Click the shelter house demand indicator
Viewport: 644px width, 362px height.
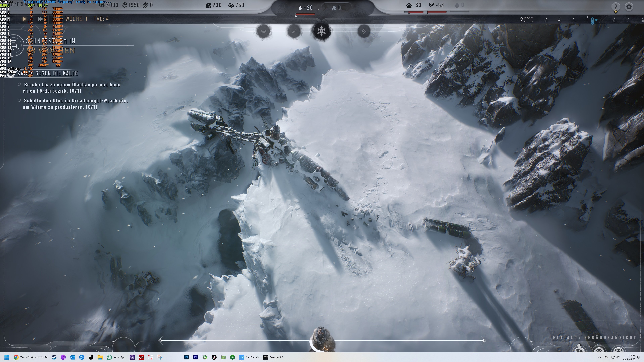414,5
